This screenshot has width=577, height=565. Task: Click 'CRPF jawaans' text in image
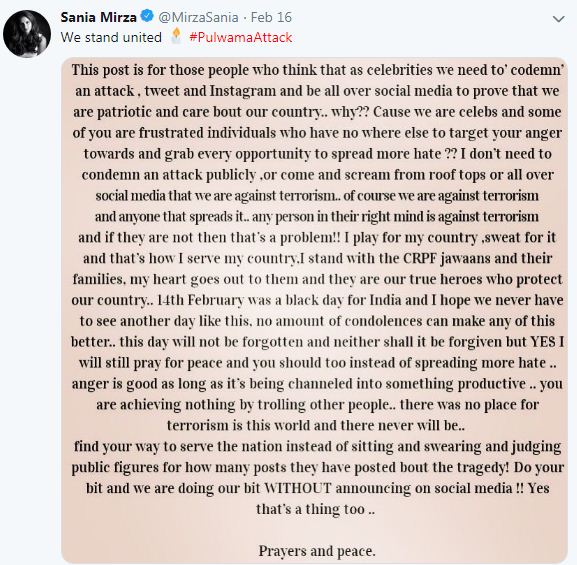(x=447, y=258)
